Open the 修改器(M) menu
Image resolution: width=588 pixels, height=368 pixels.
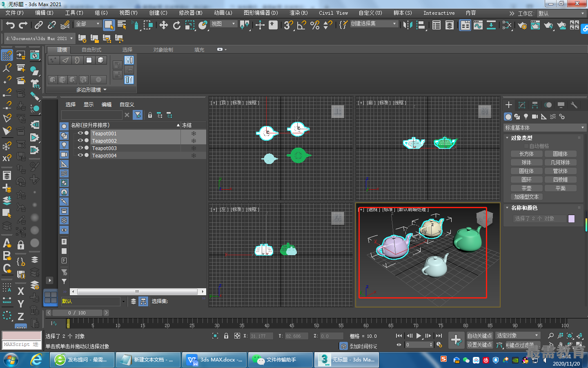[191, 13]
